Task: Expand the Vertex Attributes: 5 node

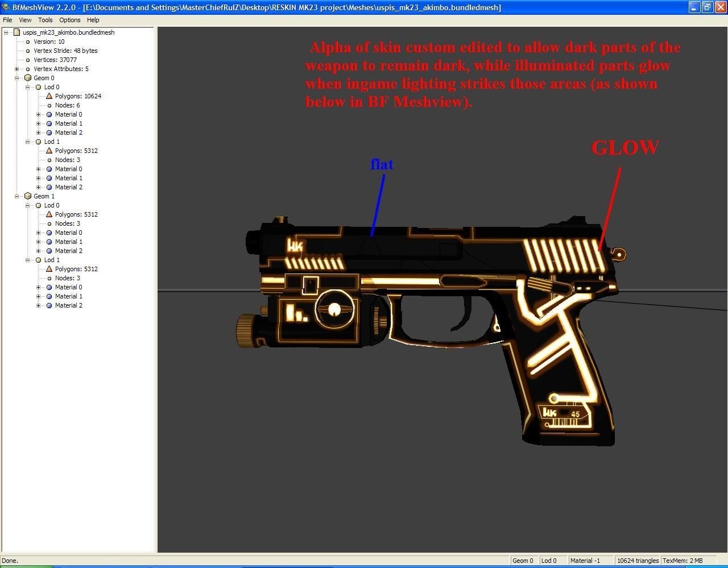Action: pos(16,69)
